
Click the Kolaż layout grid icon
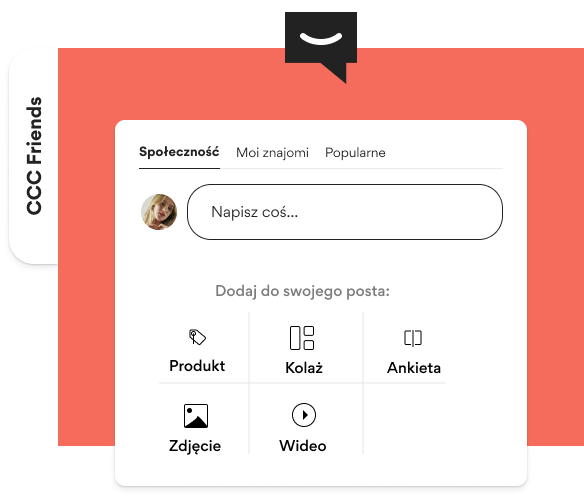pyautogui.click(x=302, y=338)
